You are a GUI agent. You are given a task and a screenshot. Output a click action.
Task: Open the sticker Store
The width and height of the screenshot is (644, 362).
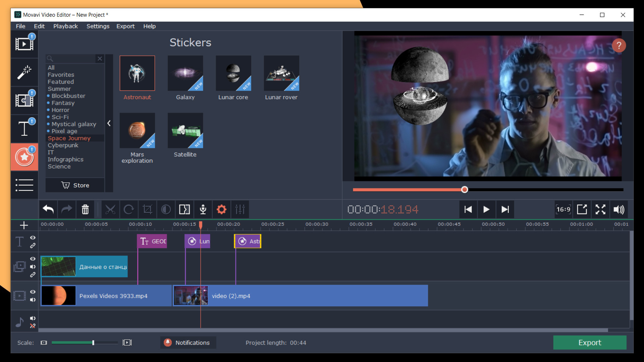(x=75, y=185)
